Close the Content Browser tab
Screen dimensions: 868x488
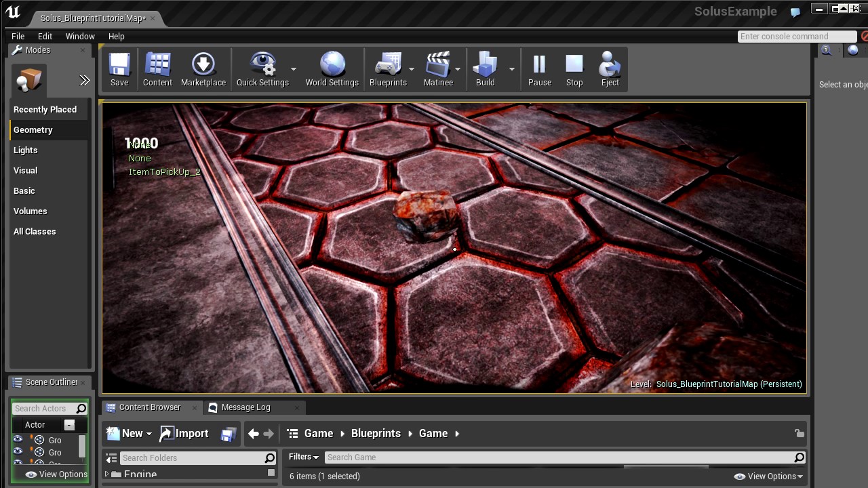coord(195,407)
